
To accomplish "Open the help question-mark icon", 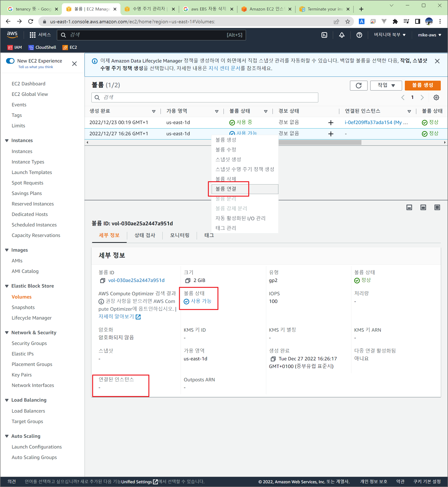I will coord(359,35).
